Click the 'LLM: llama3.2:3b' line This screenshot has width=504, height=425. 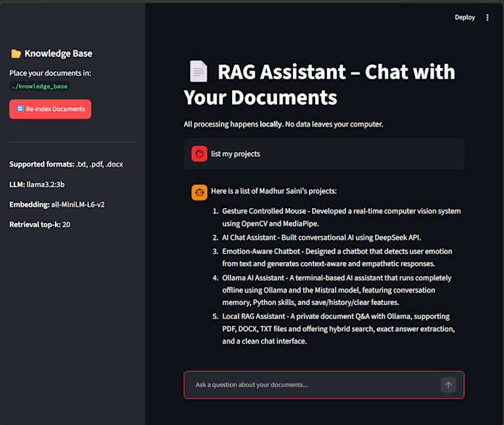click(37, 184)
